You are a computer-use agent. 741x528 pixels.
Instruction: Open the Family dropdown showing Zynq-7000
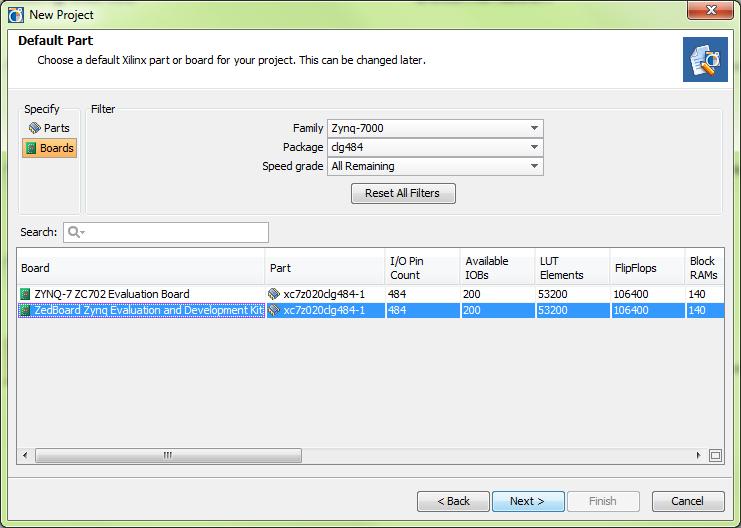[435, 128]
